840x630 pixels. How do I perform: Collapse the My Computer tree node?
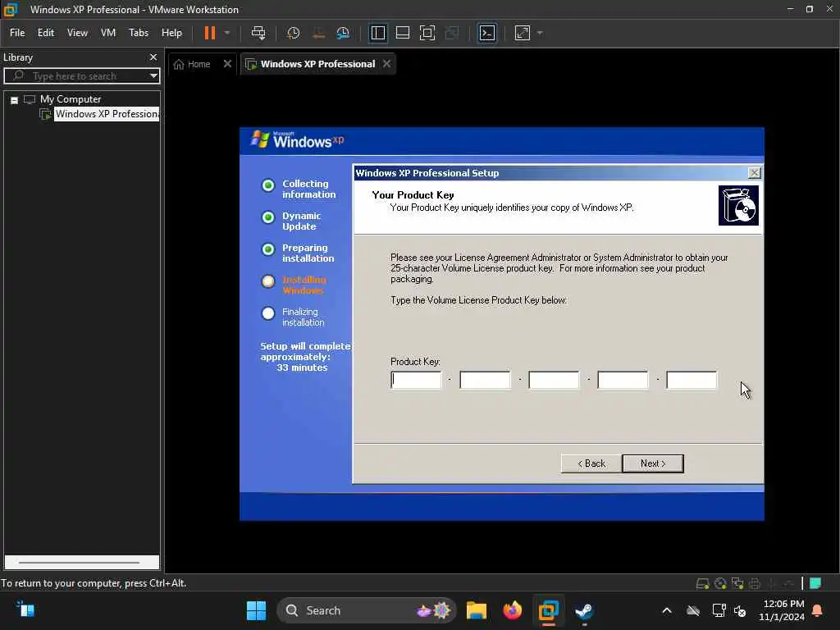coord(15,100)
